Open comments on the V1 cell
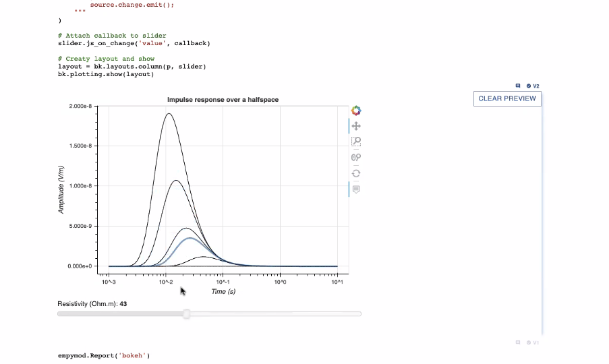This screenshot has width=609, height=364. point(518,342)
